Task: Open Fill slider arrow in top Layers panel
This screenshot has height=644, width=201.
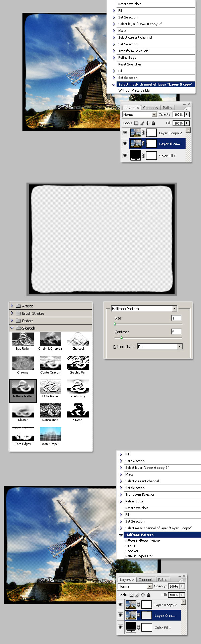Action: coord(187,123)
